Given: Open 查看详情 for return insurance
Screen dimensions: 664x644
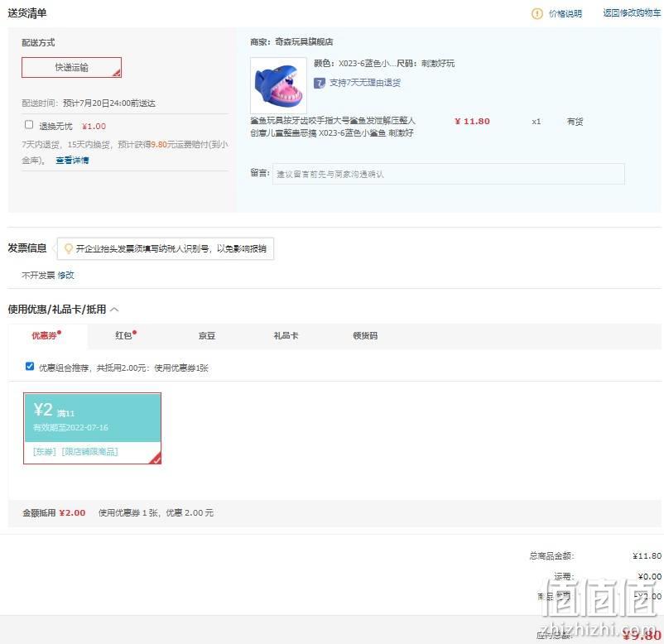Looking at the screenshot, I should pyautogui.click(x=72, y=160).
